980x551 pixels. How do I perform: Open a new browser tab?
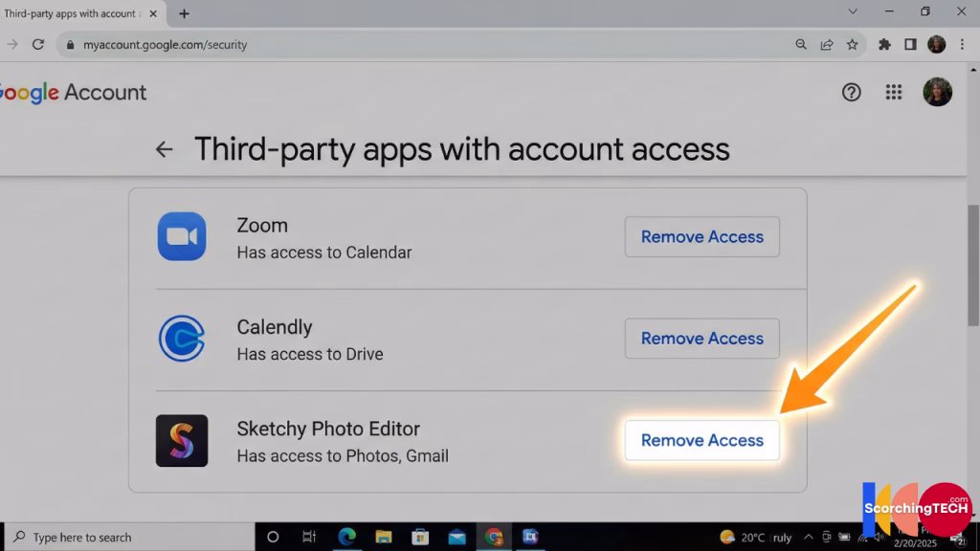coord(184,13)
